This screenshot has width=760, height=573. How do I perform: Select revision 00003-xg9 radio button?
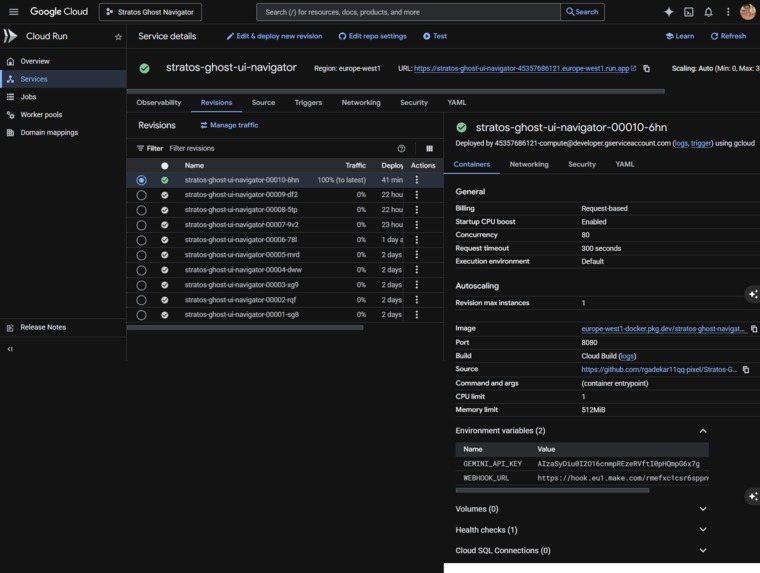(x=141, y=285)
